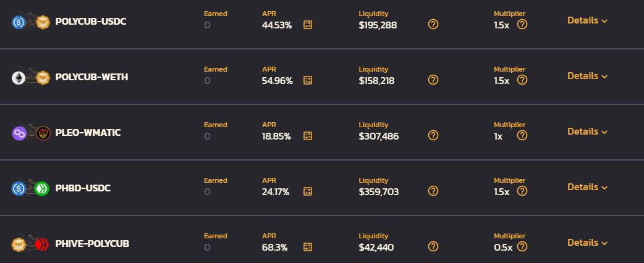The height and width of the screenshot is (263, 644).
Task: Click multiplier help icon for PHBD-USDC
Action: tap(522, 191)
